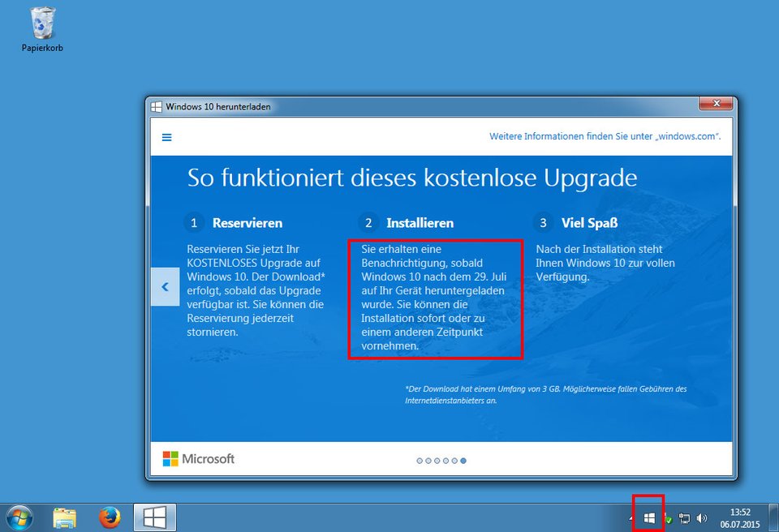The image size is (779, 532).
Task: Jump to the fourth pagination dot
Action: click(x=445, y=461)
